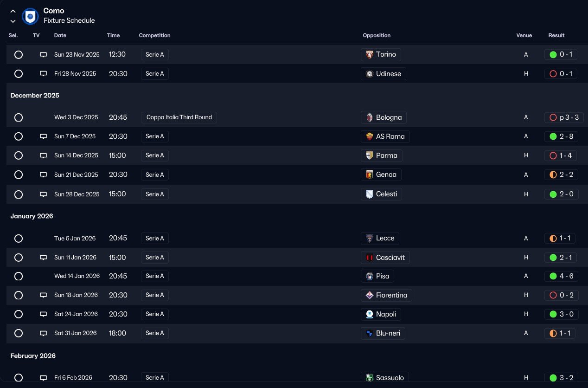Open the Coppa Italia Third Round competition
The image size is (588, 388).
pos(179,117)
